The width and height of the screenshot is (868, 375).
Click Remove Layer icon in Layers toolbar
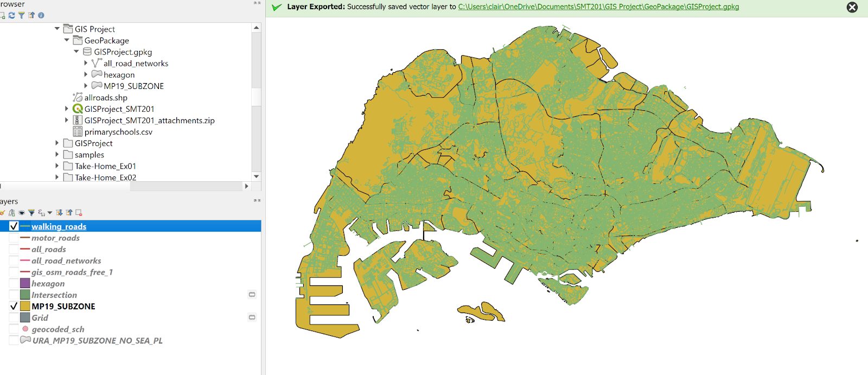point(79,213)
